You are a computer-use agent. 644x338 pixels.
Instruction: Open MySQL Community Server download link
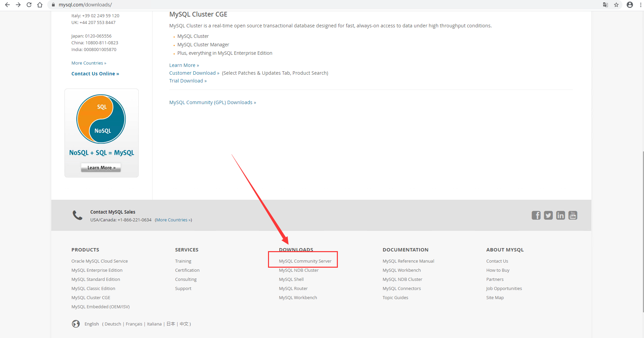point(305,261)
